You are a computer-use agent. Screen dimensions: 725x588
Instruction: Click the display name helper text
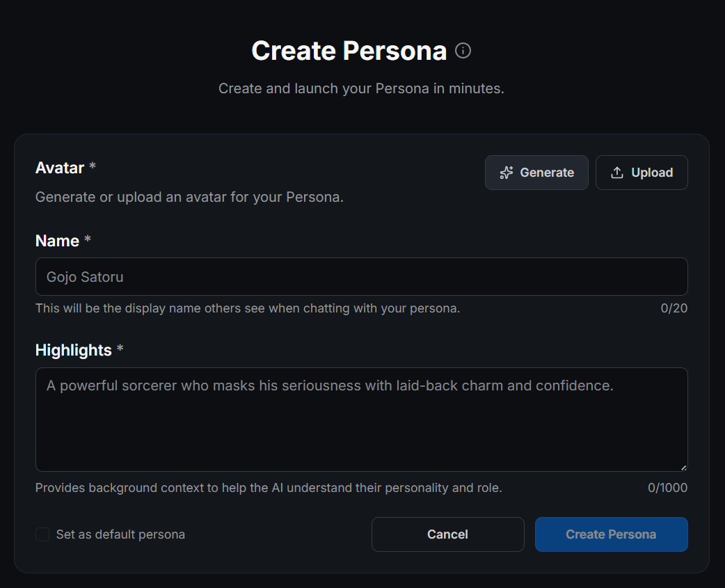point(247,308)
